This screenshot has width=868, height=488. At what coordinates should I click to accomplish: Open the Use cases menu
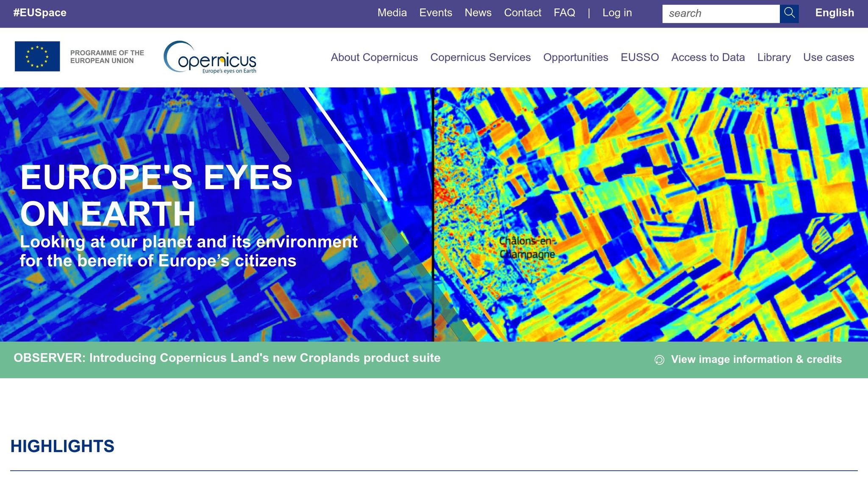829,57
